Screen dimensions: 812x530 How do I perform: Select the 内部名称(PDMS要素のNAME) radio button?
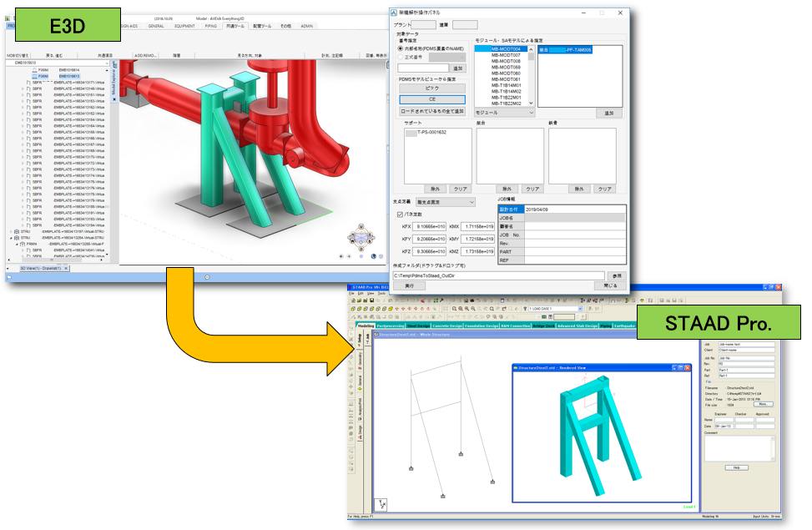point(401,48)
